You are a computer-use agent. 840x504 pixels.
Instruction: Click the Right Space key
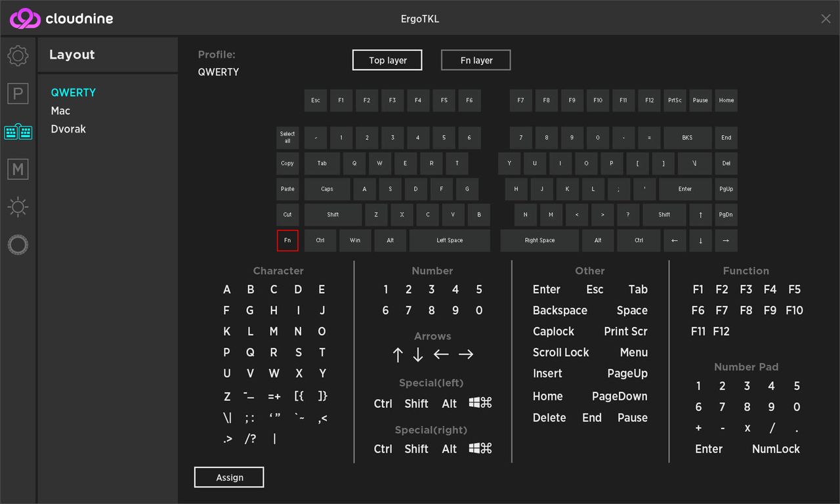click(x=539, y=240)
